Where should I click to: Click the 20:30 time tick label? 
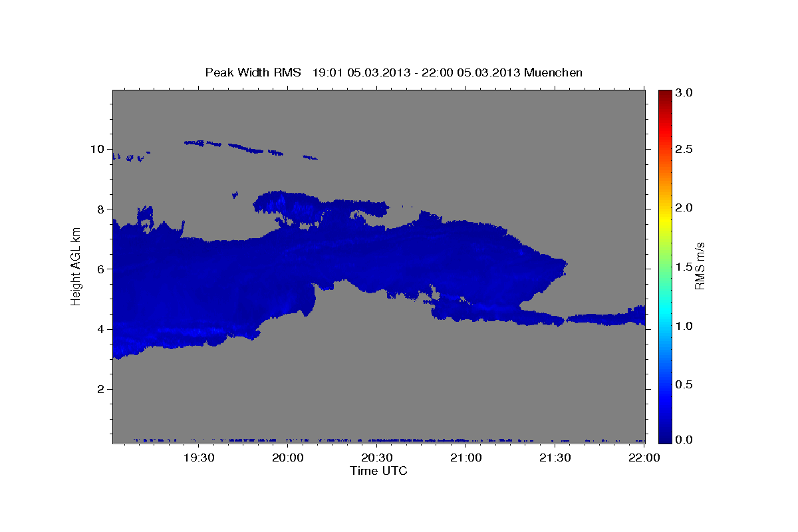coord(378,458)
